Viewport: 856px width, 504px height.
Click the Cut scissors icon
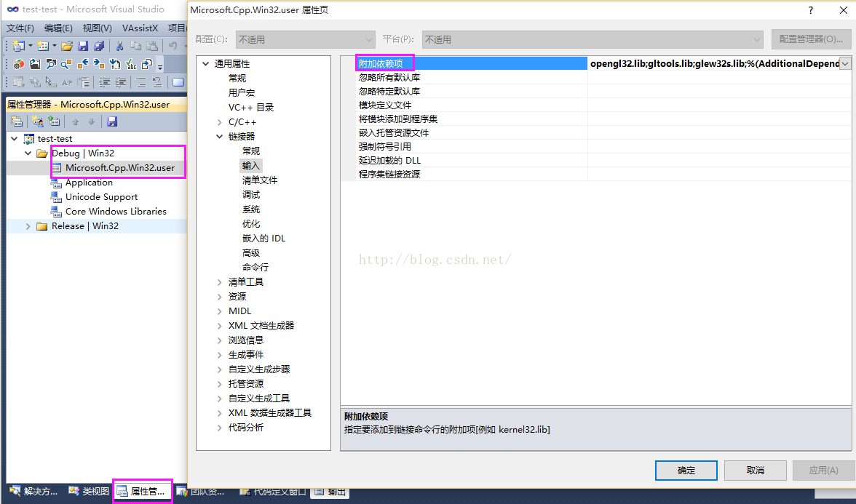point(119,46)
